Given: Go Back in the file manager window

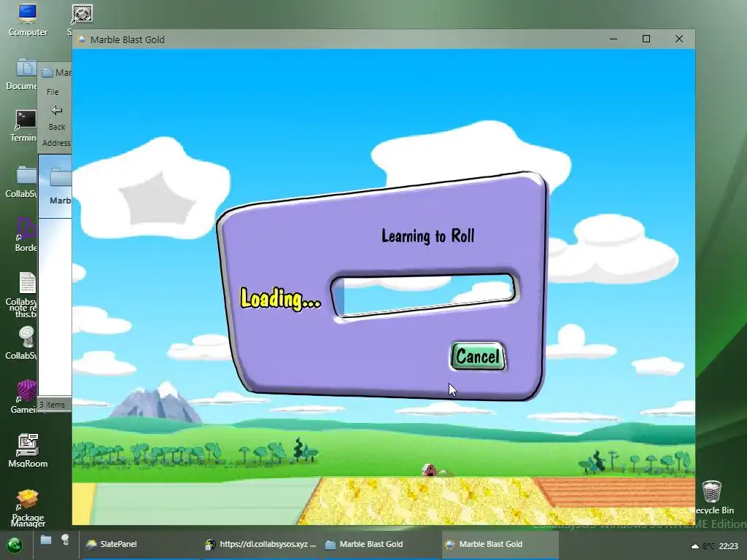Looking at the screenshot, I should click(57, 117).
